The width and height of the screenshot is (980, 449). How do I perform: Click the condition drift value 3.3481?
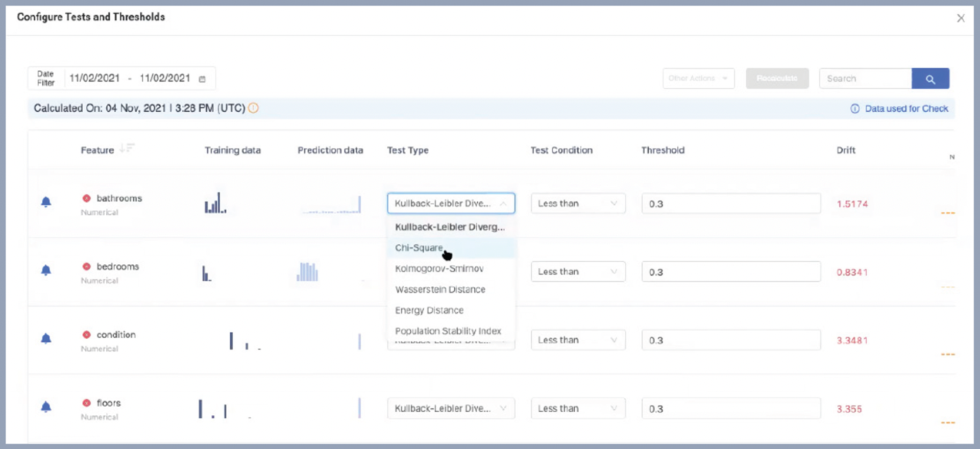852,340
